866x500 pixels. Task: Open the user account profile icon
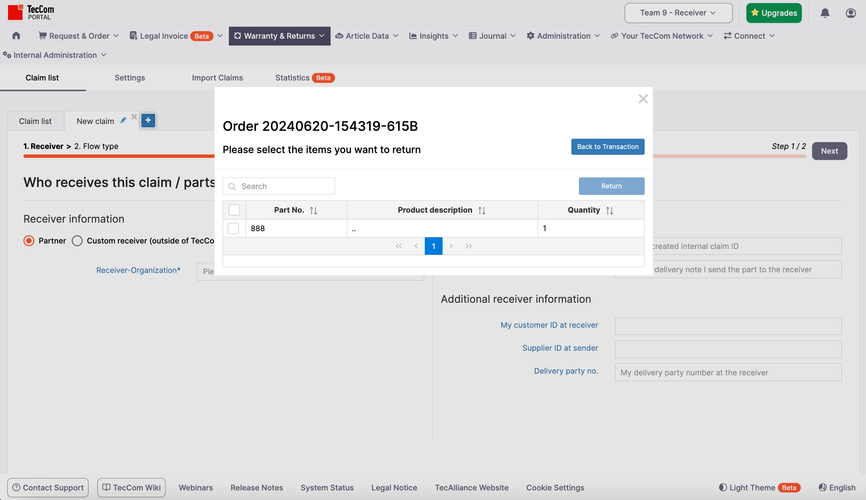850,13
